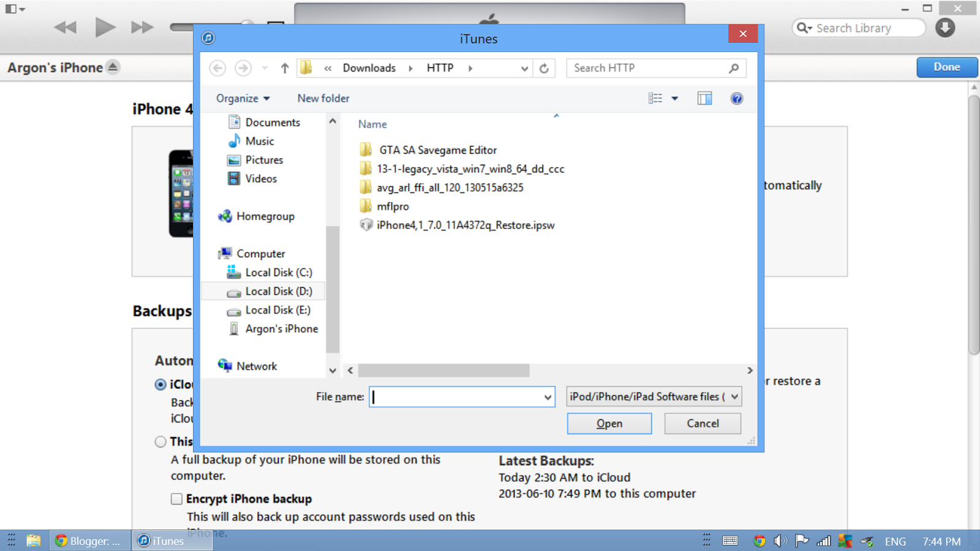Expand the HTTP breadcrumb arrow

[470, 68]
